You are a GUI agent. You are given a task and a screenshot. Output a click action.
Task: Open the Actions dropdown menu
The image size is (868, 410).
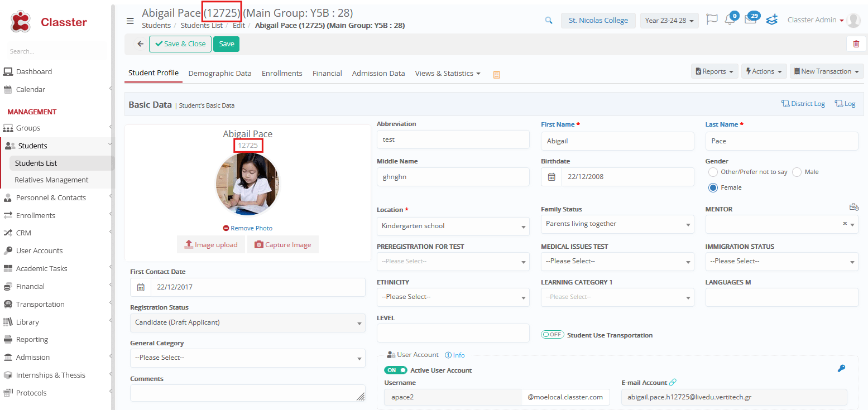764,71
